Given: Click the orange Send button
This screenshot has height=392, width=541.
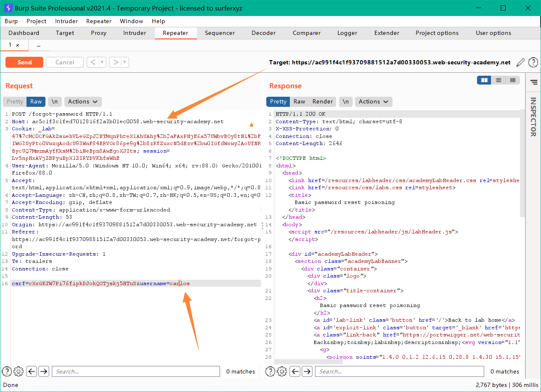Looking at the screenshot, I should pos(24,62).
